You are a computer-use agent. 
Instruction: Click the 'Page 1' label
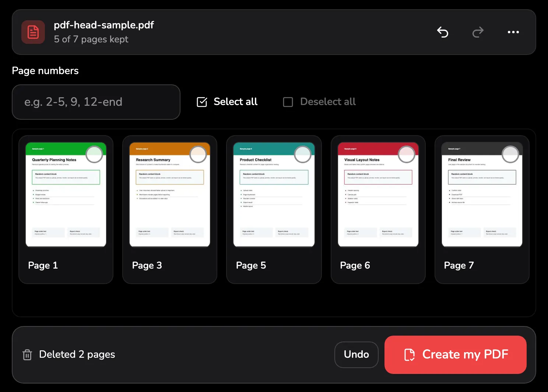[43, 265]
